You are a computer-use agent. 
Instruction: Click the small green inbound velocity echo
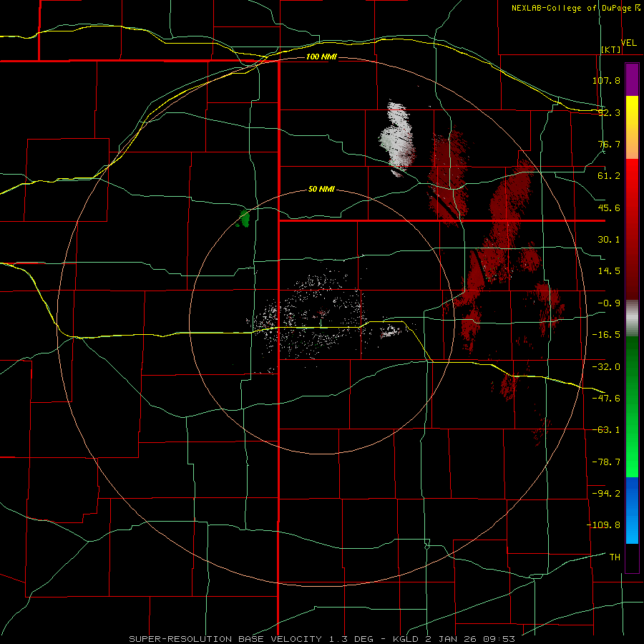245,218
